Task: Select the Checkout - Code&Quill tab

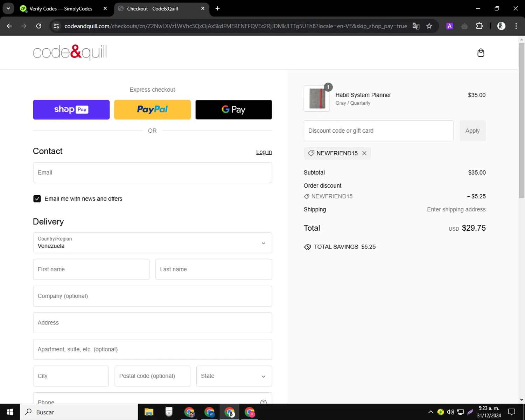Action: tap(152, 8)
